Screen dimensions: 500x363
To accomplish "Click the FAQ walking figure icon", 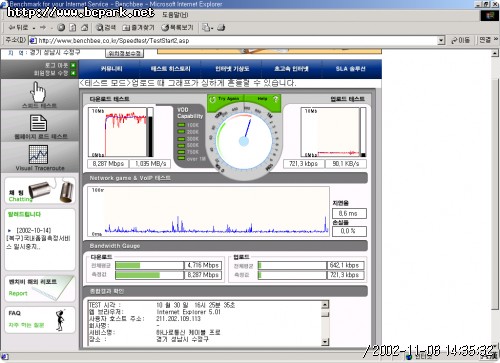I will pyautogui.click(x=60, y=320).
